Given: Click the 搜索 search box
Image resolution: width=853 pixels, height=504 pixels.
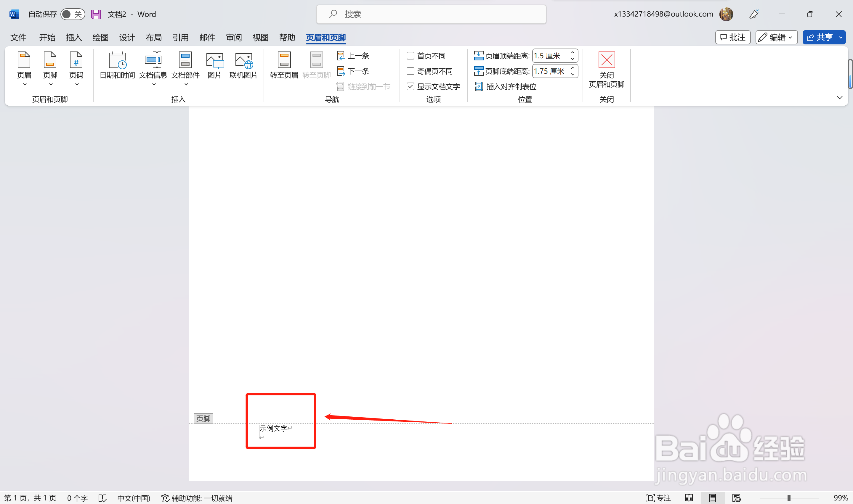Looking at the screenshot, I should click(431, 14).
